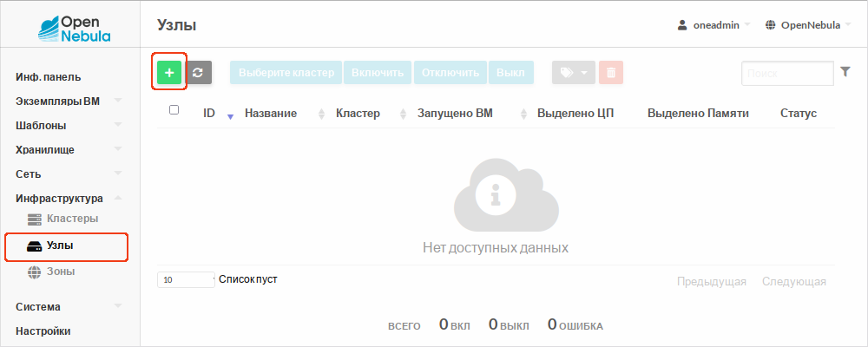Open the Зоны globe item
Screen dimensions: 868x347
click(x=60, y=272)
